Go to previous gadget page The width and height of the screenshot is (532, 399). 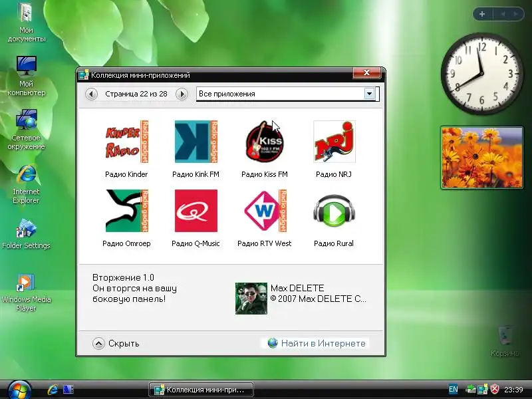[91, 94]
